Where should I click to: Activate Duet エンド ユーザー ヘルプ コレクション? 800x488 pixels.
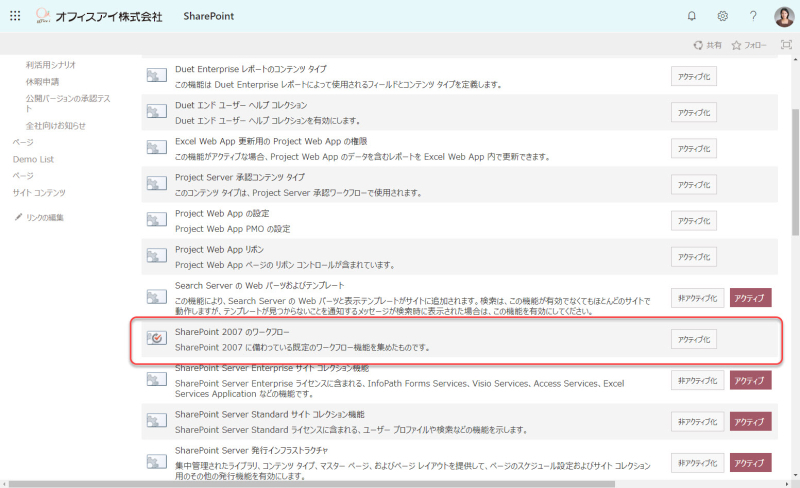click(694, 113)
